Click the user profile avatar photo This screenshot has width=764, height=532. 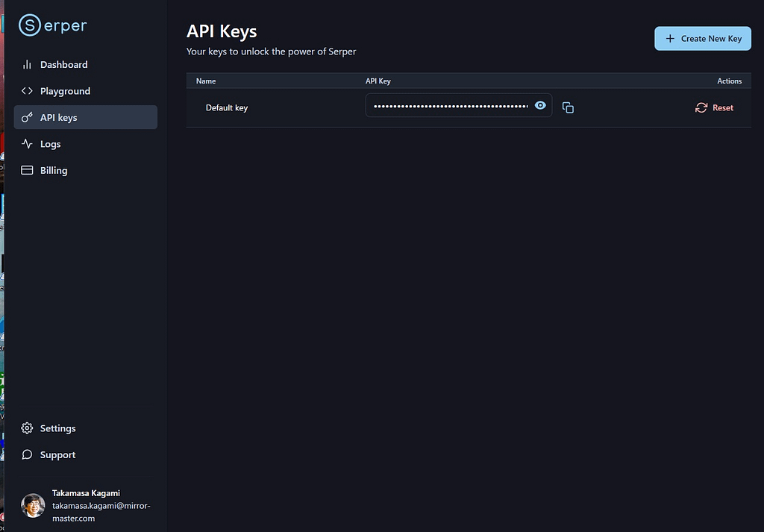[x=33, y=505]
